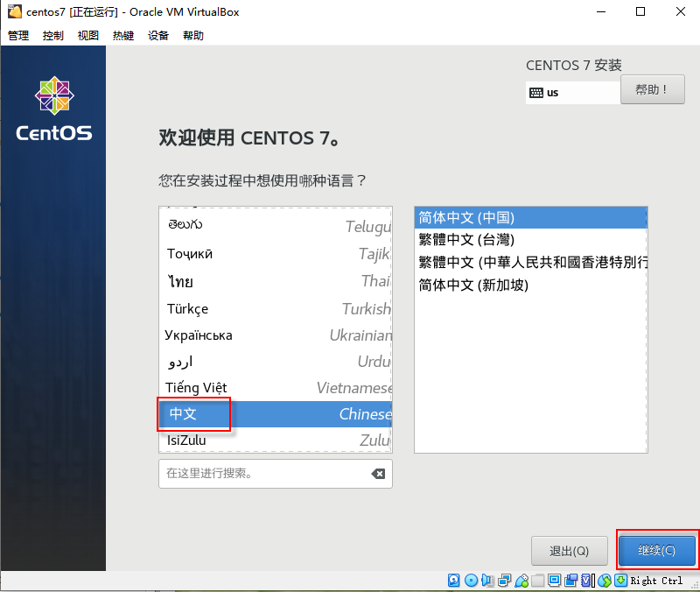Open the 设备 menu
700x592 pixels.
[x=158, y=35]
